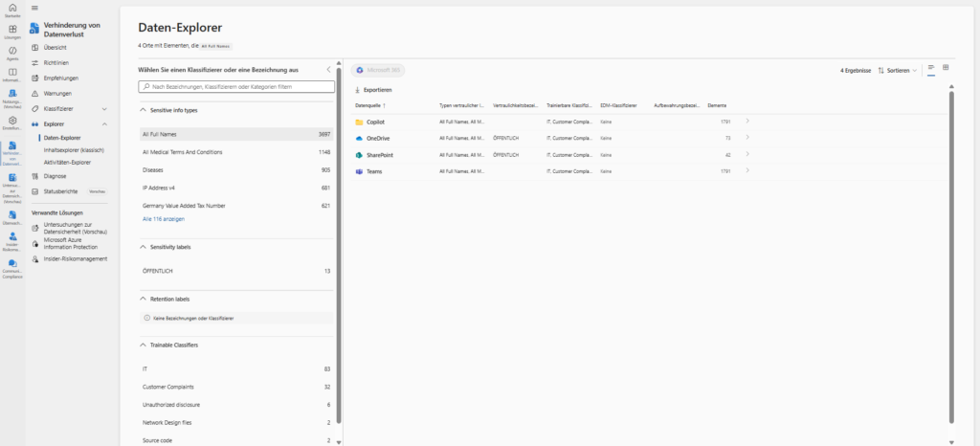Collapse the Sensitive info types section

(x=143, y=110)
